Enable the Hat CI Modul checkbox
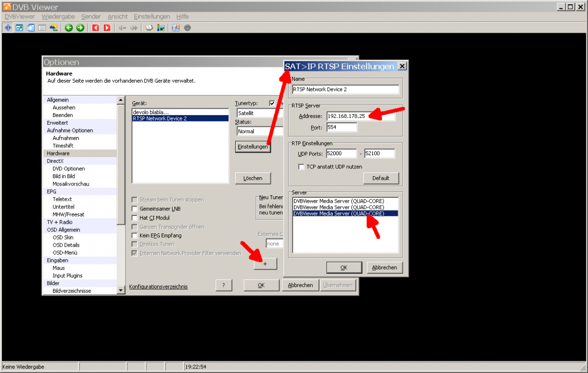The width and height of the screenshot is (588, 373). pos(135,218)
